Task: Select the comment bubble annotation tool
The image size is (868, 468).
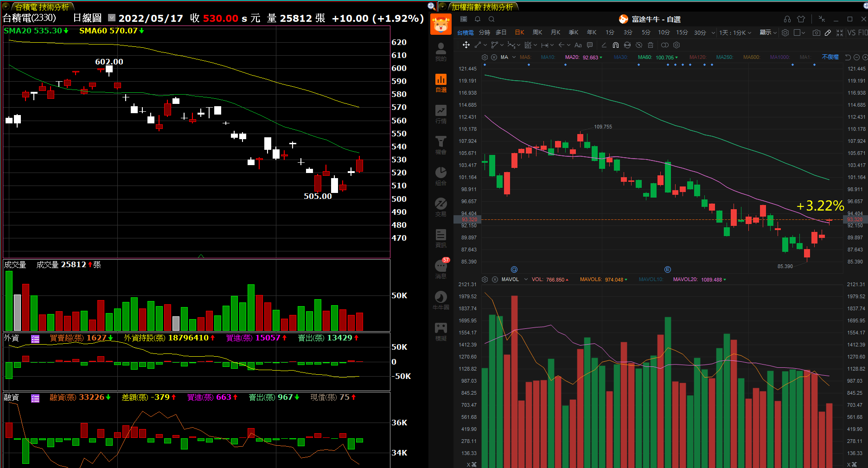Action: (x=590, y=45)
